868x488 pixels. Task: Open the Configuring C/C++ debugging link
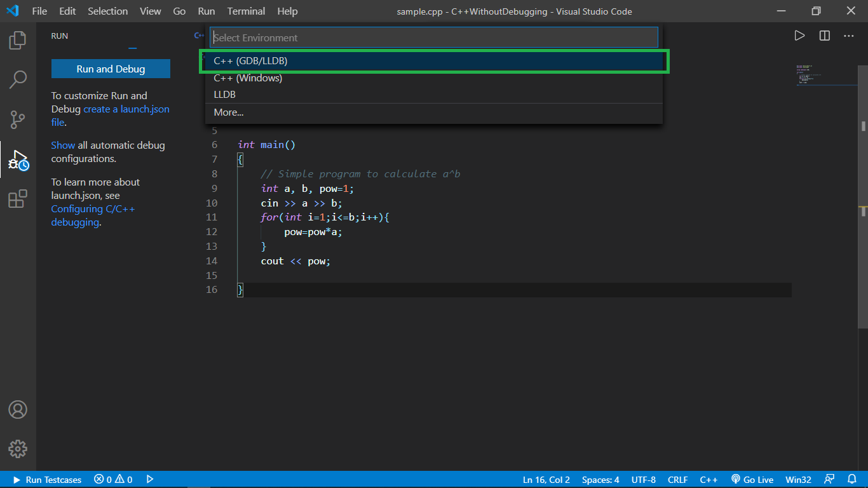pyautogui.click(x=93, y=216)
